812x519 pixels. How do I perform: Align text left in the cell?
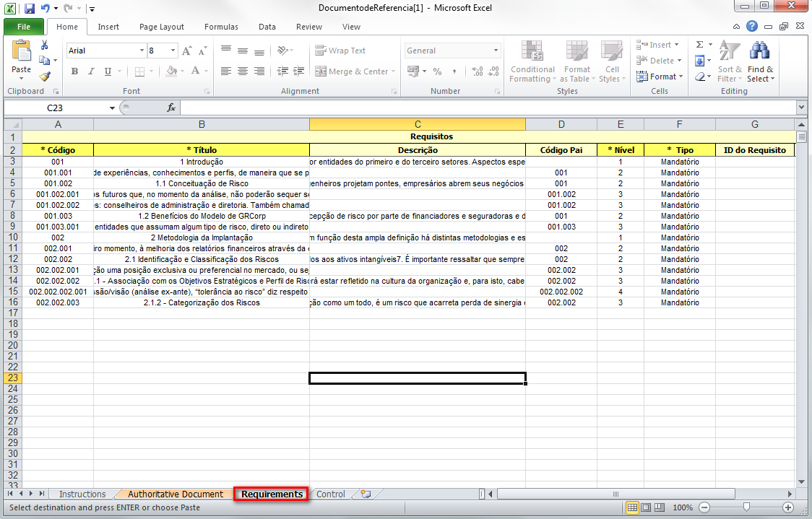(226, 71)
